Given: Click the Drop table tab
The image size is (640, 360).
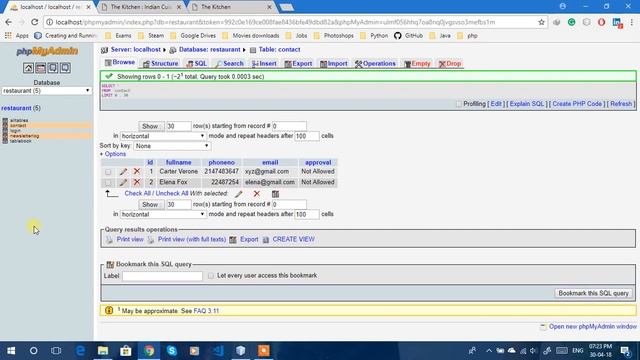Looking at the screenshot, I should [x=450, y=64].
